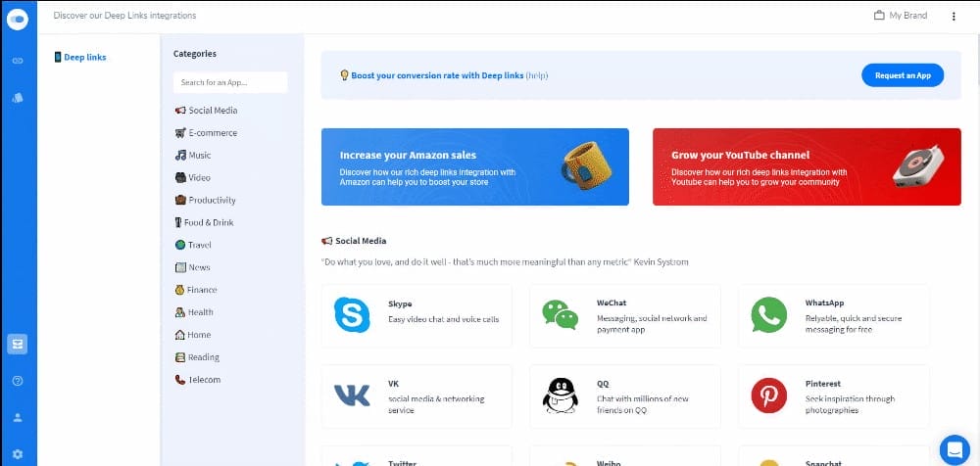The height and width of the screenshot is (466, 980).
Task: Click the WhatsApp logo icon
Action: 768,315
